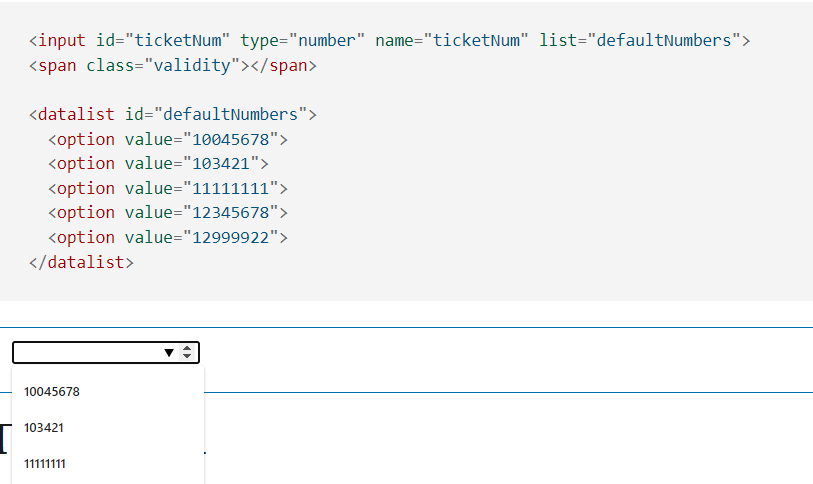Image resolution: width=813 pixels, height=484 pixels.
Task: Click inside the ticket number input box
Action: click(87, 353)
